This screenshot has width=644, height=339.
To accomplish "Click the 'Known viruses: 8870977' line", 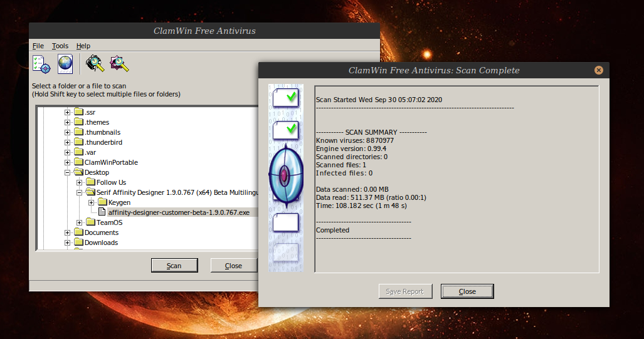I will [x=355, y=140].
